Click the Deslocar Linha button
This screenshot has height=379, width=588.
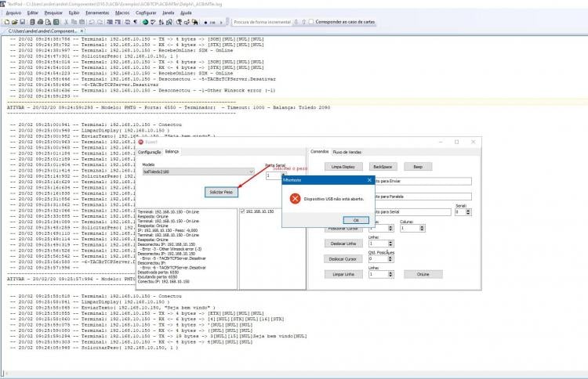[x=343, y=244]
